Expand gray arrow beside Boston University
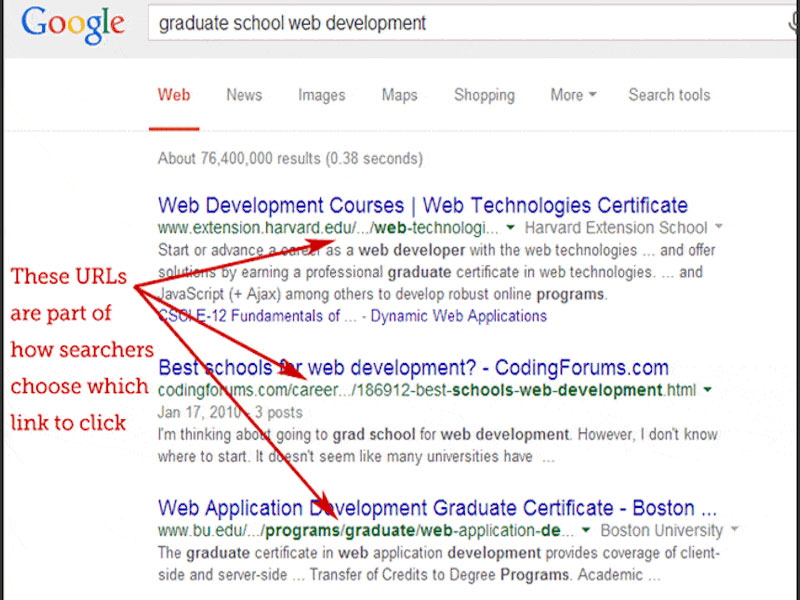Viewport: 800px width, 600px height. click(x=734, y=529)
